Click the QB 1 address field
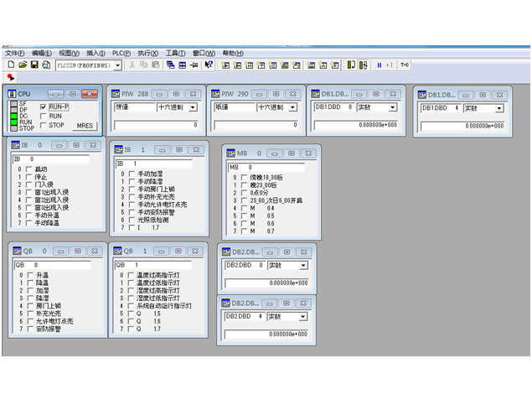Screen dimensions: 532x410 point(153,265)
